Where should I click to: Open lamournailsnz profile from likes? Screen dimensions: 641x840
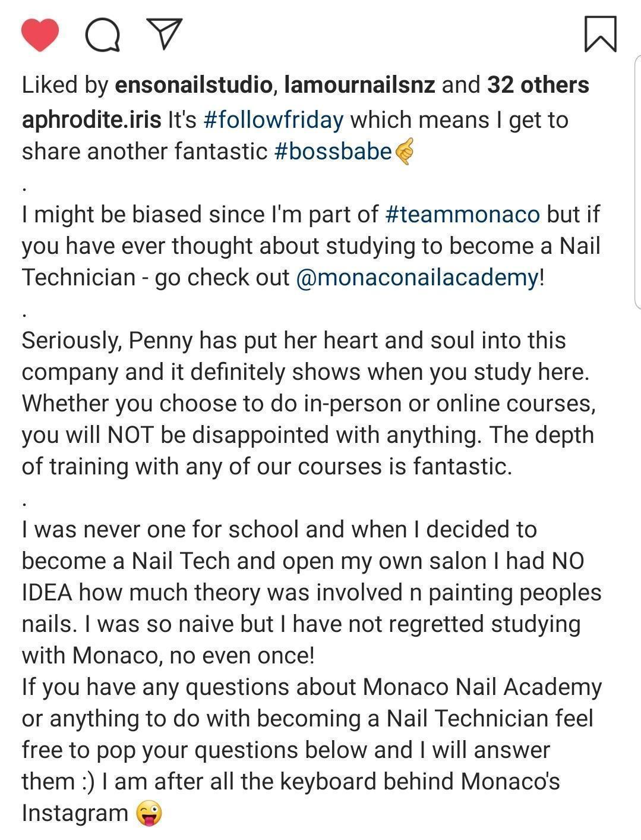click(359, 85)
